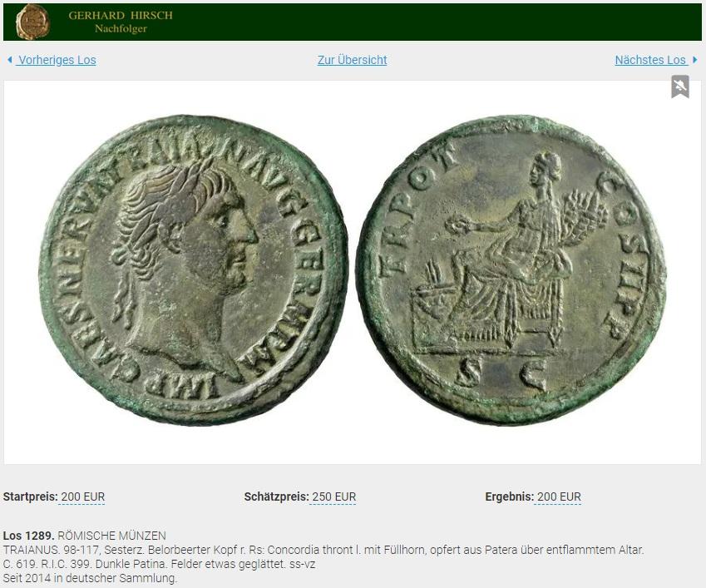The image size is (706, 588).
Task: Click the C. 619 R.I.C. 399 reference line
Action: [x=159, y=564]
